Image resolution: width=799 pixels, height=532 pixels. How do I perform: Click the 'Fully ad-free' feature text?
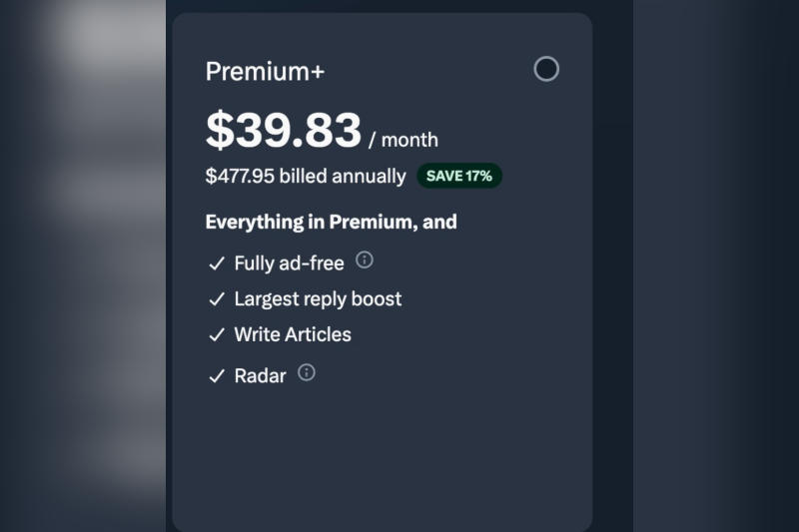[289, 264]
